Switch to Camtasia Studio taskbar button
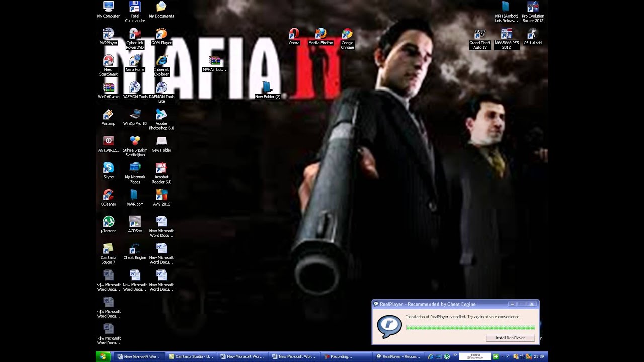Screen dimensions: 644x362 [x=191, y=357]
